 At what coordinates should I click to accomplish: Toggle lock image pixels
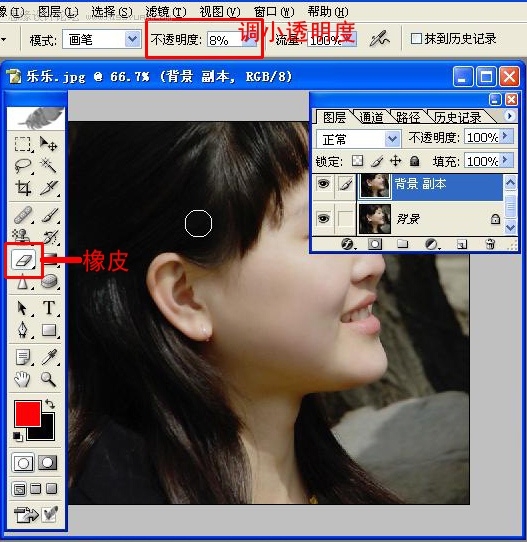click(377, 161)
